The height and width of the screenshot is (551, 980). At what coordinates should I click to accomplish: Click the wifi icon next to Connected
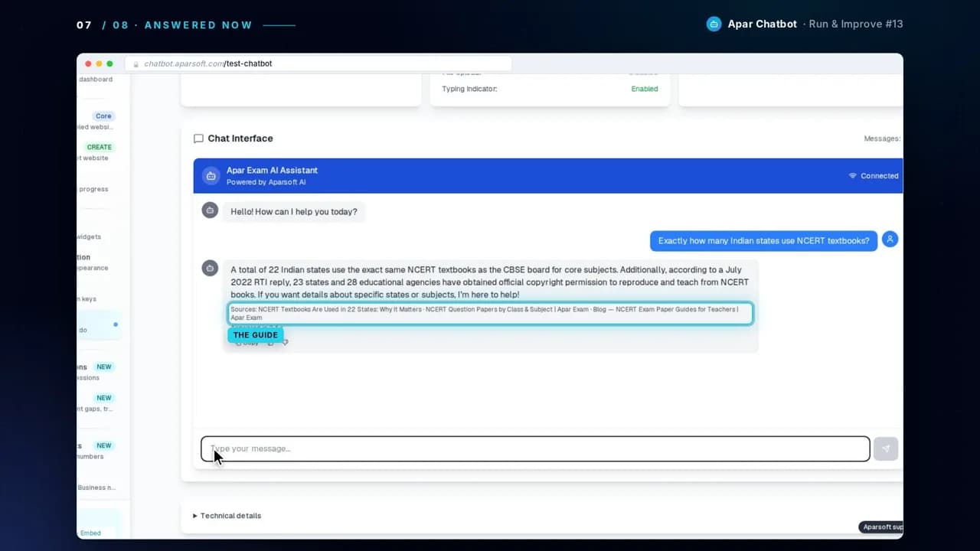tap(852, 176)
